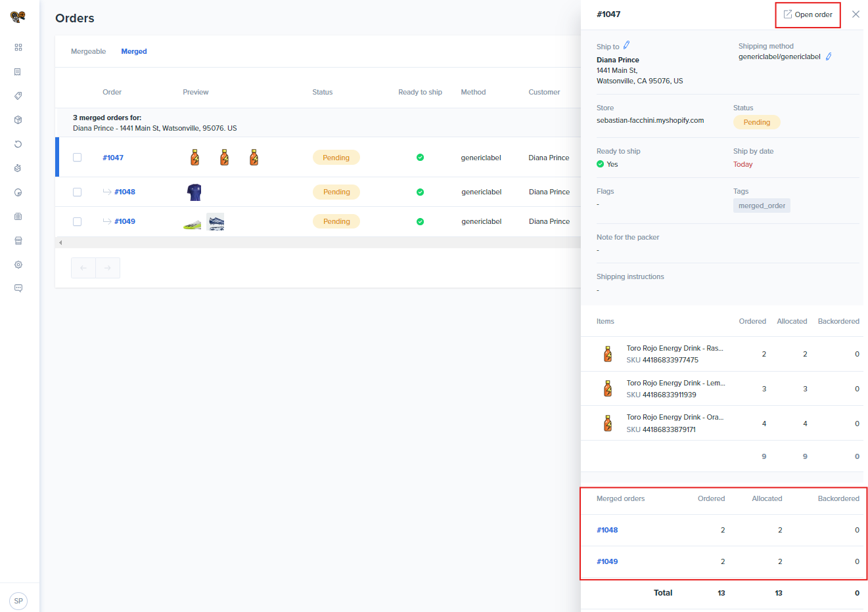This screenshot has height=612, width=868.
Task: Check the box for order #1049 row
Action: coord(78,222)
